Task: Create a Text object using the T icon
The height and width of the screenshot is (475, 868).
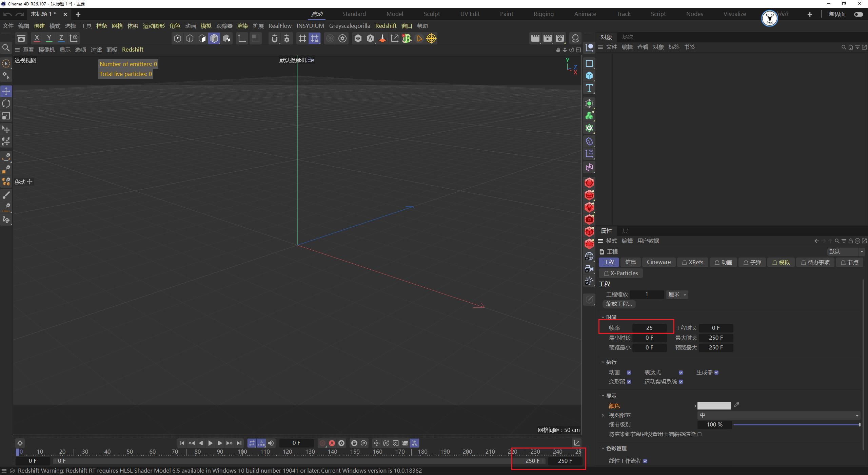Action: click(589, 88)
